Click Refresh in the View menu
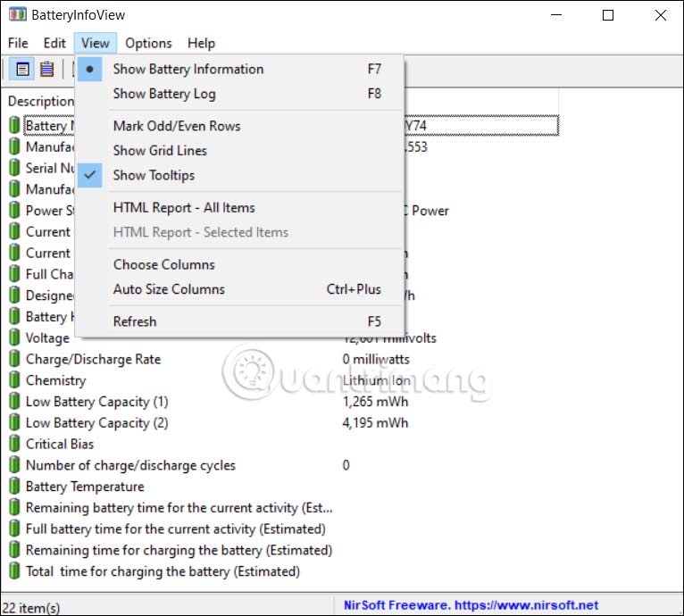This screenshot has height=616, width=684. 239,321
